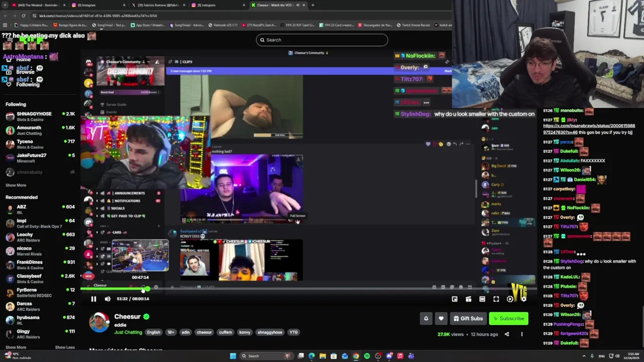This screenshot has height=362, width=644.
Task: Click the taskbar volume icon
Action: coord(617,356)
